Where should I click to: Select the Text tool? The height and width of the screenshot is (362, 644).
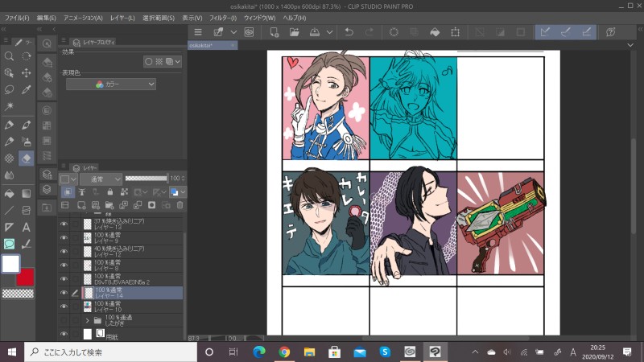pyautogui.click(x=26, y=228)
